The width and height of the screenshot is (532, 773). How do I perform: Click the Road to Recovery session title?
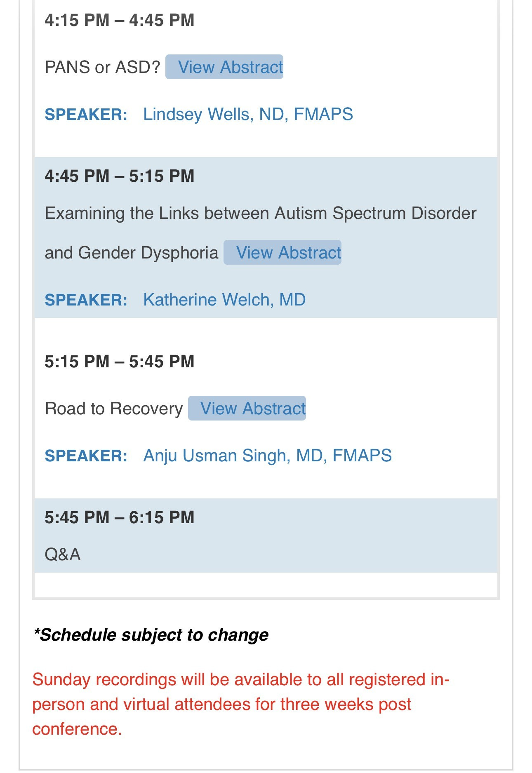coord(114,409)
